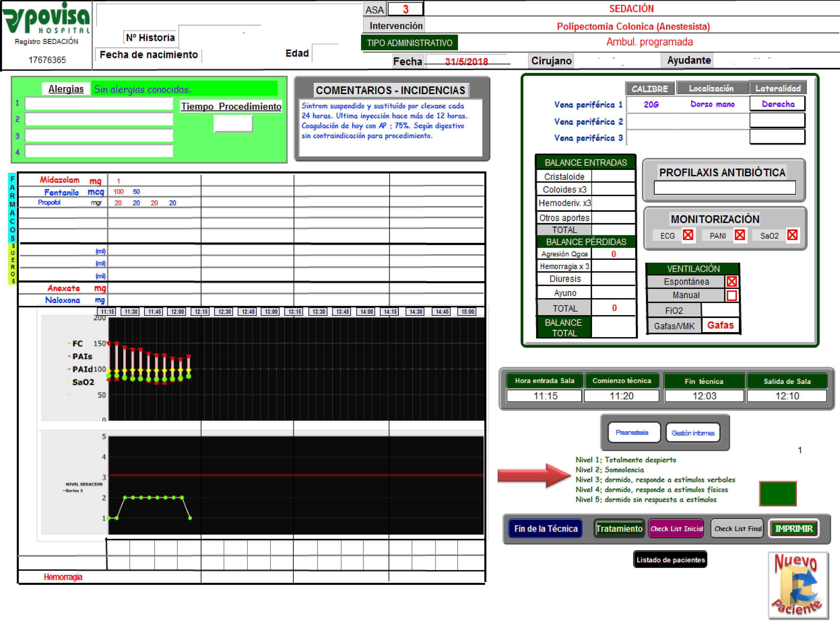Uncheck the SaO2 monitoring checkbox
The height and width of the screenshot is (621, 840).
[792, 235]
